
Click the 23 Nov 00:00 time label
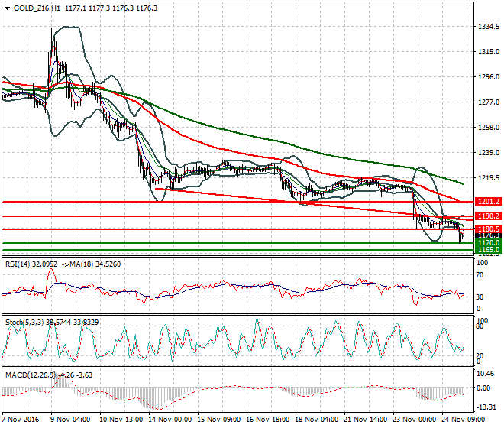tap(414, 420)
